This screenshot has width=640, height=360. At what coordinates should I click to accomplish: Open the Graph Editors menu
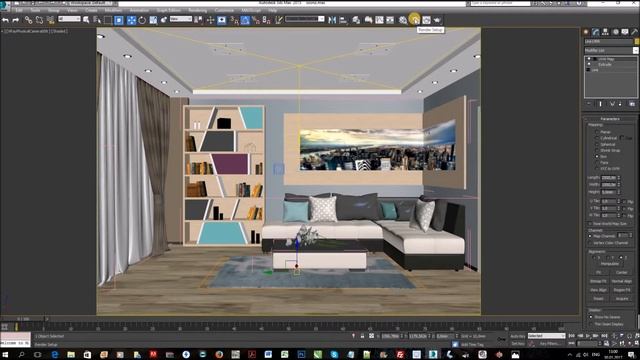click(x=169, y=10)
